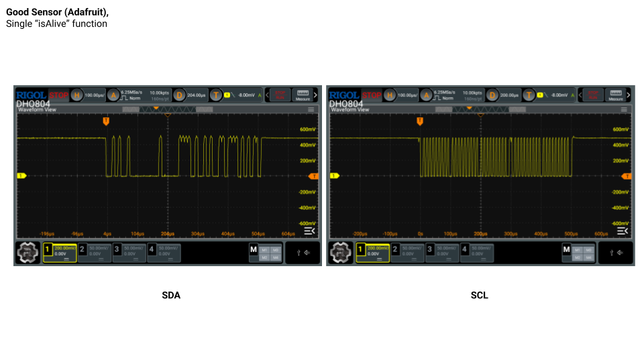Select M3 math channel on SDA scope
The width and height of the screenshot is (644, 362).
(276, 250)
